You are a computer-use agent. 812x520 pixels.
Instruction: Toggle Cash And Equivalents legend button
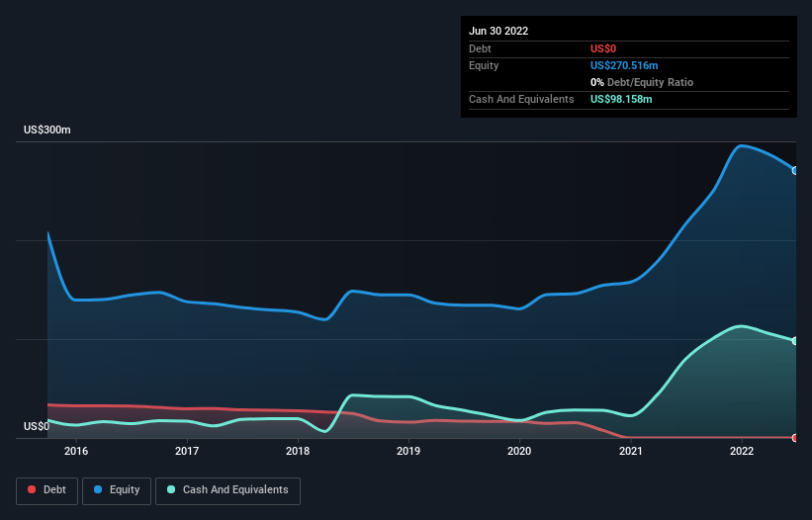point(227,490)
